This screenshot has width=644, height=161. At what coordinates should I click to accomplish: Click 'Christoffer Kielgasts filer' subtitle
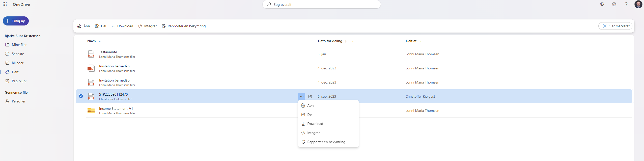pyautogui.click(x=115, y=99)
